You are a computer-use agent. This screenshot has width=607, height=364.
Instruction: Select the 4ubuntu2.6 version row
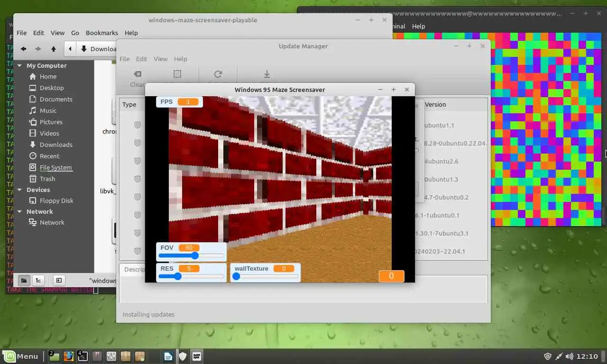(x=441, y=161)
